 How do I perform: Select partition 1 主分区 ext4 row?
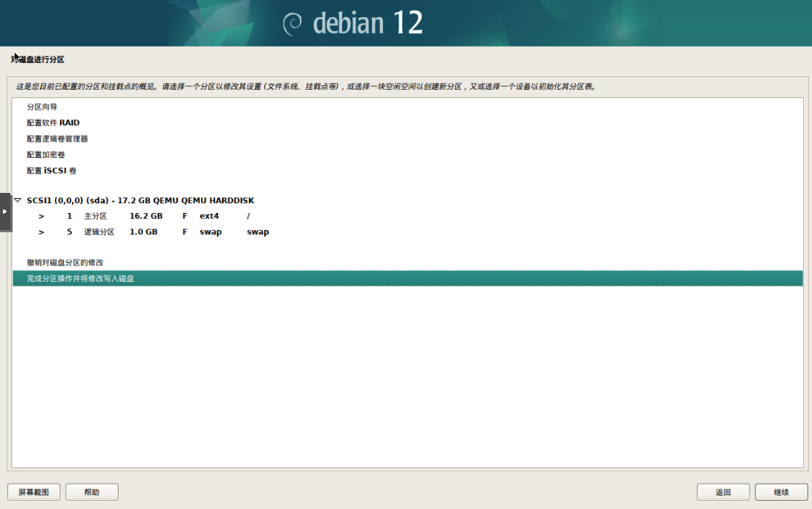coord(407,216)
